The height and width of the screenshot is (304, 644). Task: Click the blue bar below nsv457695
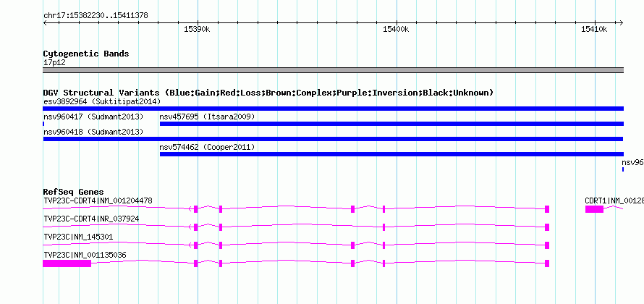coord(391,124)
